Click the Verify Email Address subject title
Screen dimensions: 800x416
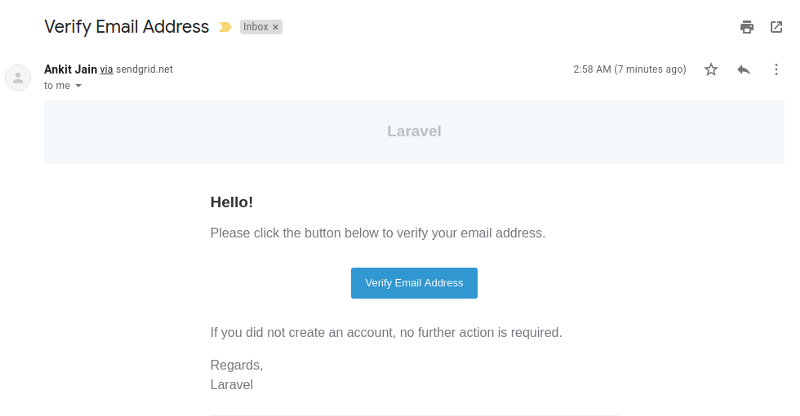pyautogui.click(x=127, y=27)
